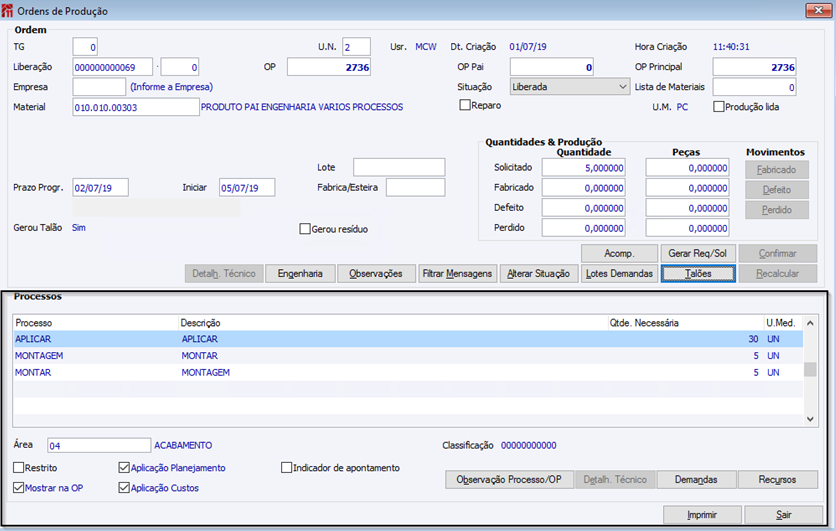This screenshot has width=836, height=531.
Task: Select the APLICAR process row
Action: pyautogui.click(x=300, y=339)
